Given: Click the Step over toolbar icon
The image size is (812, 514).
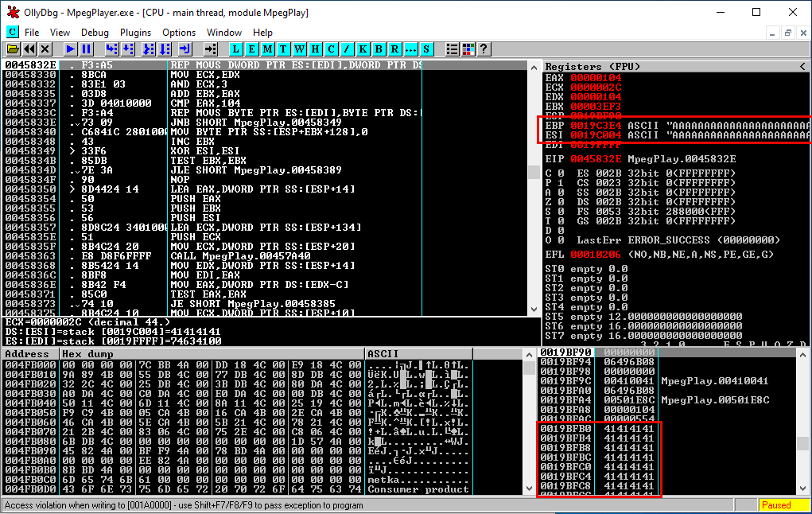Looking at the screenshot, I should [x=127, y=49].
